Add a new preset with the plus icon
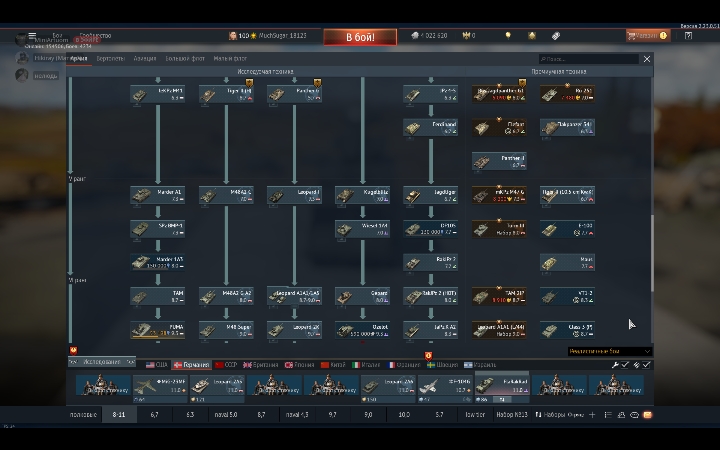This screenshot has height=450, width=720. pos(592,415)
